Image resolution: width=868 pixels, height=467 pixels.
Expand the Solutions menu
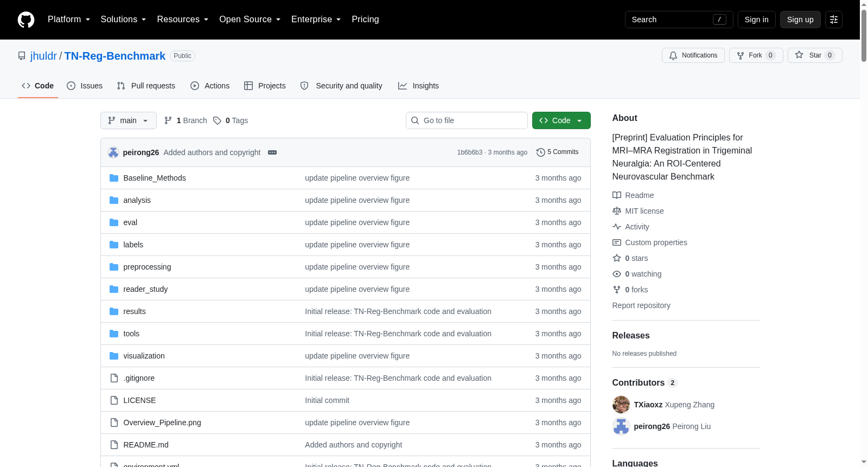(x=123, y=20)
